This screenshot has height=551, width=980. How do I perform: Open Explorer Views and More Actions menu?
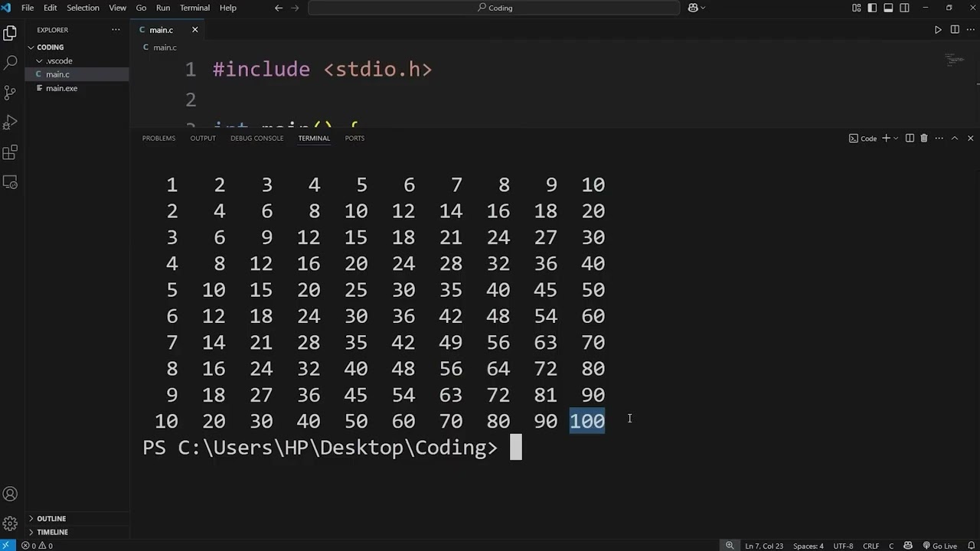pos(116,30)
